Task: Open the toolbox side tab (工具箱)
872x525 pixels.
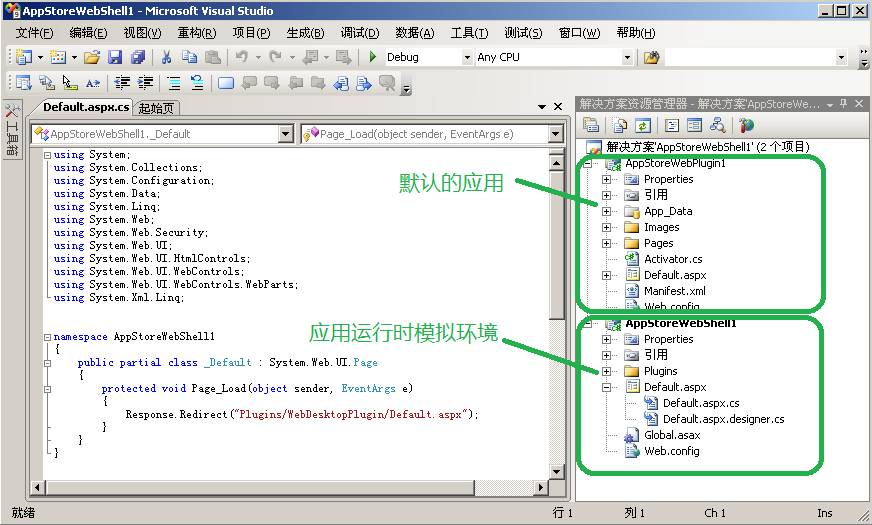Action: (12, 130)
